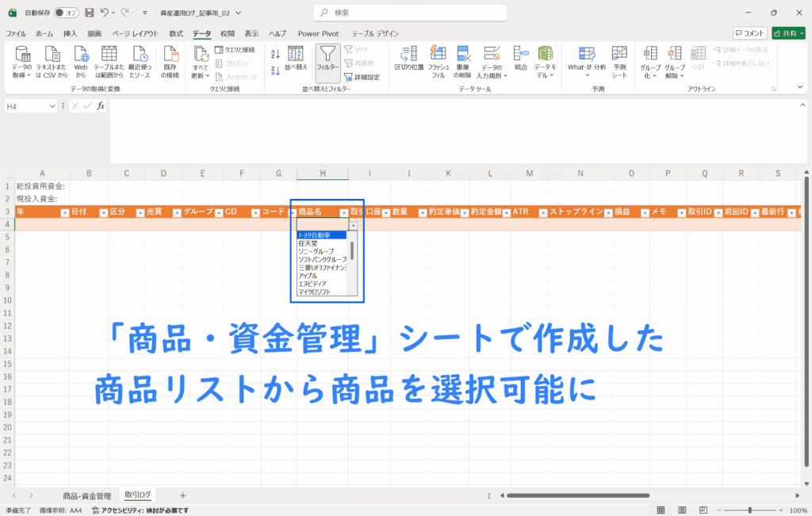Click the コメント (Comments) button
812x516 pixels.
coord(749,33)
